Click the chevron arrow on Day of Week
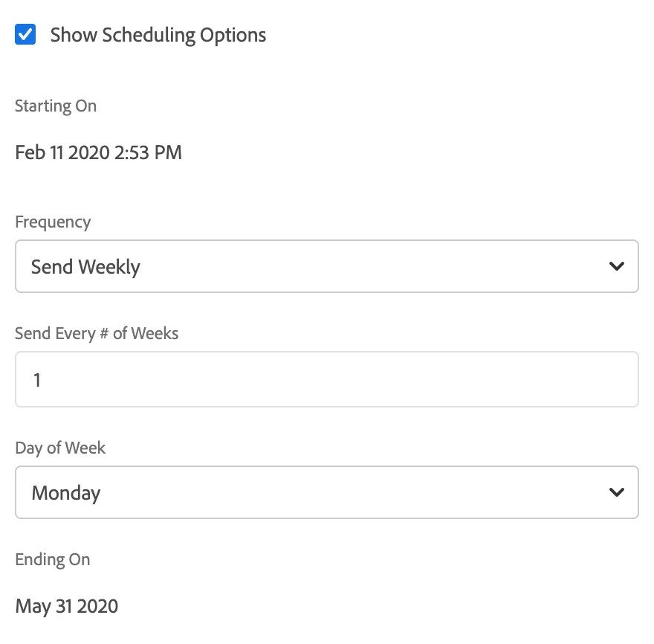This screenshot has height=644, width=654. point(616,492)
